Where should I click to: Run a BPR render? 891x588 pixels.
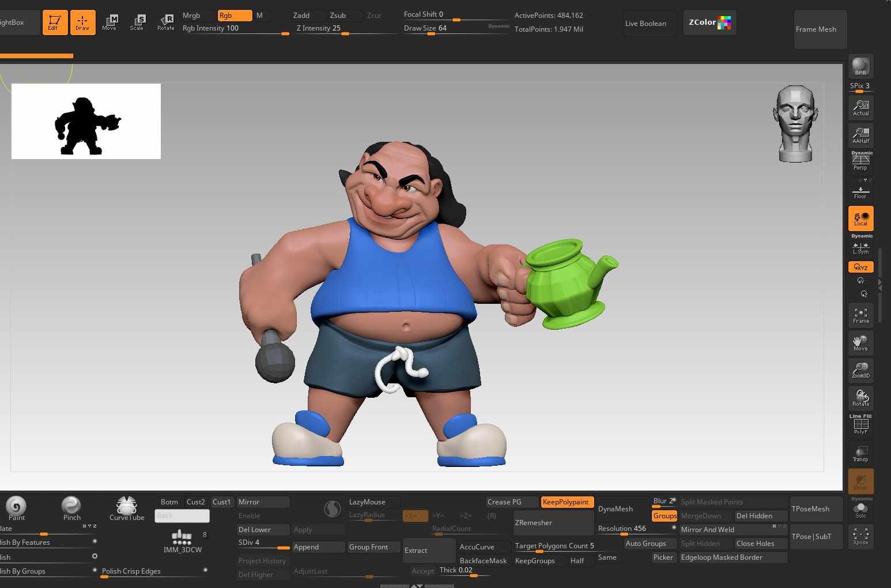click(860, 66)
